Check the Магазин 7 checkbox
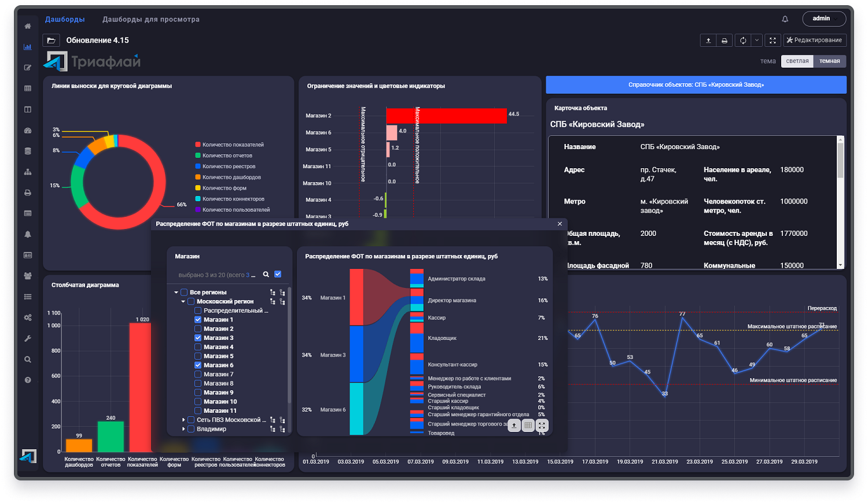Viewport: 868px width, 503px height. click(198, 375)
